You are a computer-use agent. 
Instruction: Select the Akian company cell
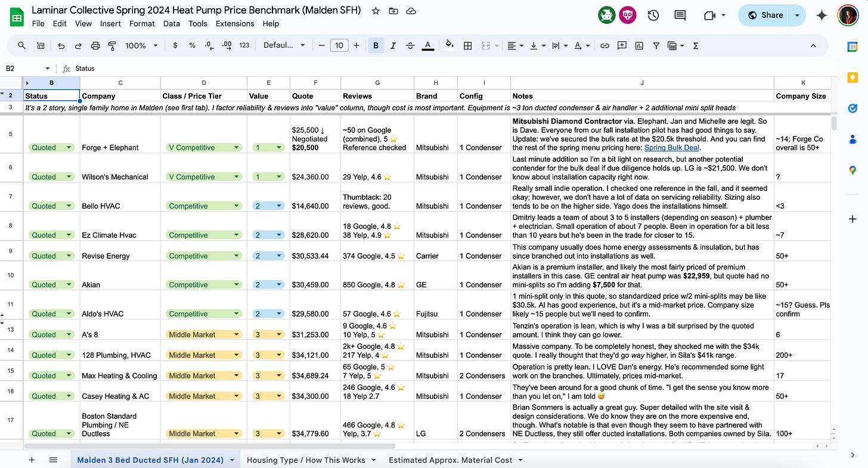120,275
